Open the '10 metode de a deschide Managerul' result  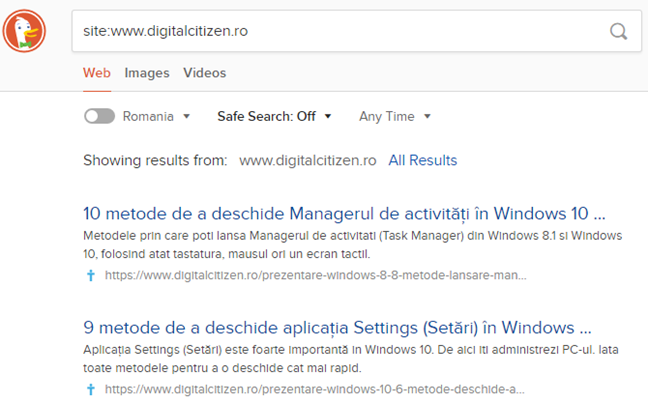344,214
